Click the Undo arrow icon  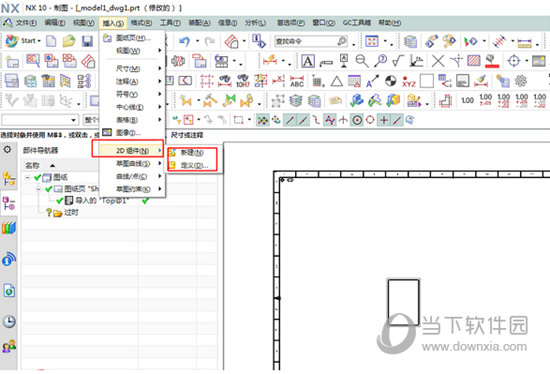click(x=185, y=41)
